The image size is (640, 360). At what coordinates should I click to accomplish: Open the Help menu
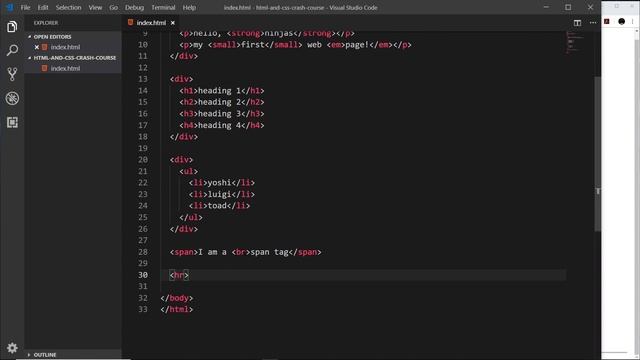point(189,7)
